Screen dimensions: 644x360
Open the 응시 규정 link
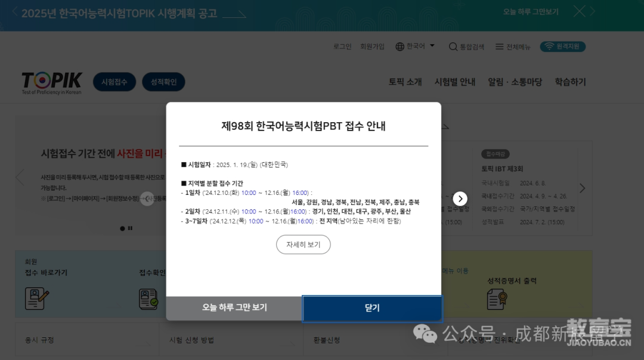click(39, 340)
